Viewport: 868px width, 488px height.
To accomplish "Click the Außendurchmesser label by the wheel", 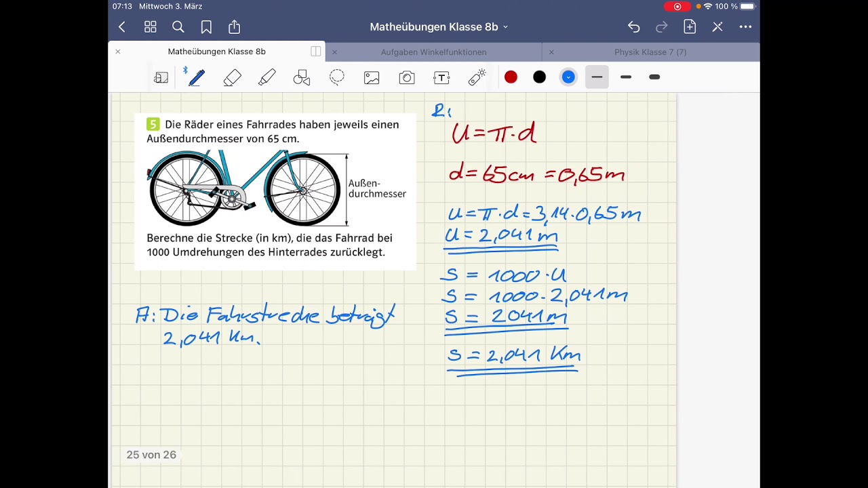I will (x=377, y=188).
